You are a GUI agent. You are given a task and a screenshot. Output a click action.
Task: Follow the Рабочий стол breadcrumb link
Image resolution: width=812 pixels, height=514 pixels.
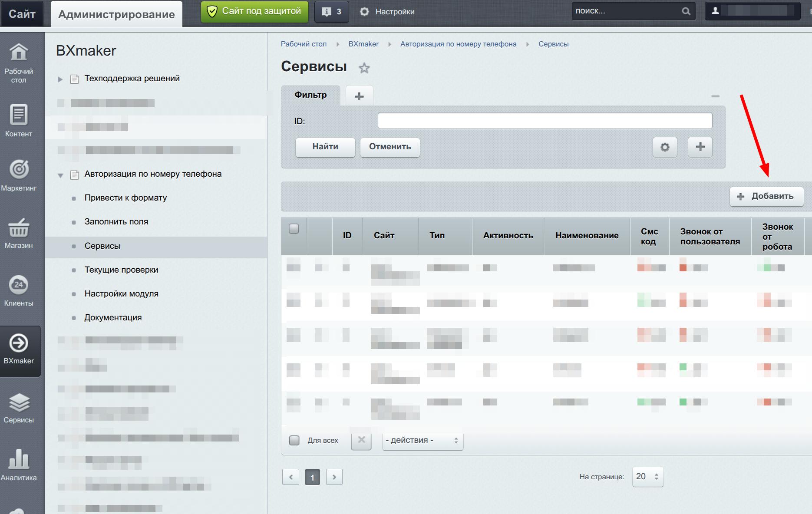[x=304, y=44]
